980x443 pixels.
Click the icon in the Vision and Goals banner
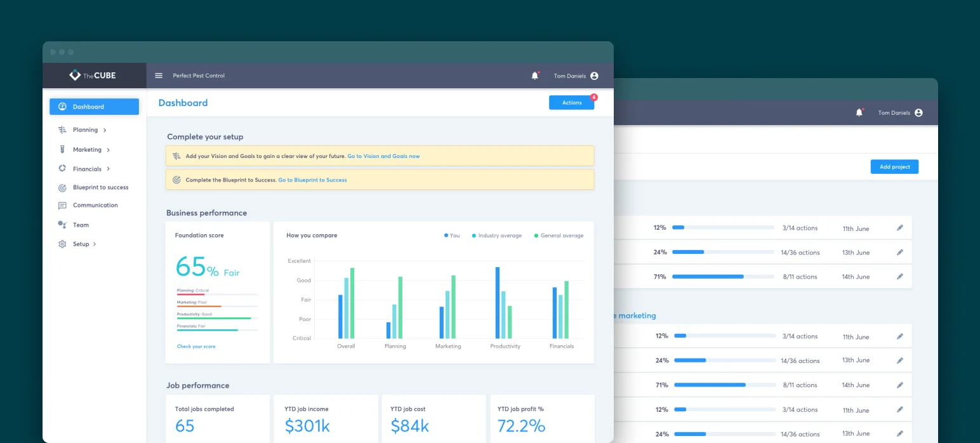coord(177,155)
